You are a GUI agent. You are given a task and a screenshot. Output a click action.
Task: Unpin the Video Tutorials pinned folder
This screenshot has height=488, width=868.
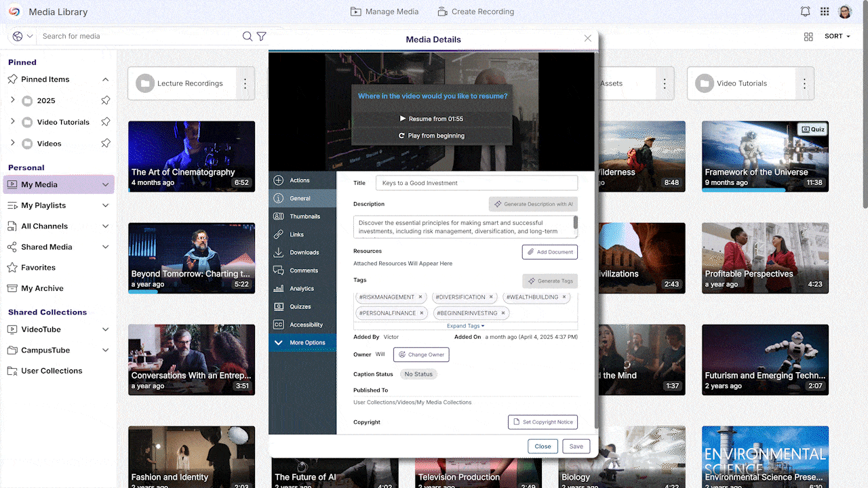(105, 122)
